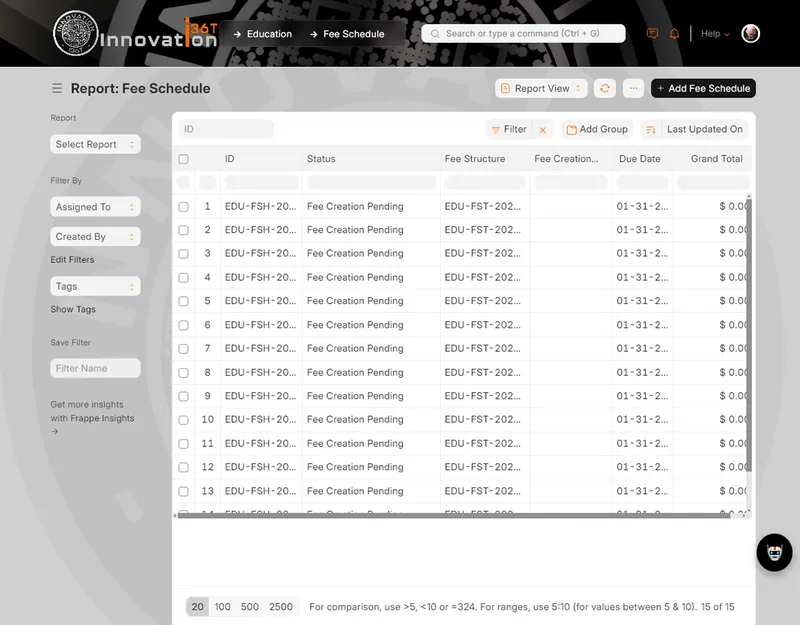
Task: Click the Fee Creation column header
Action: click(x=566, y=159)
